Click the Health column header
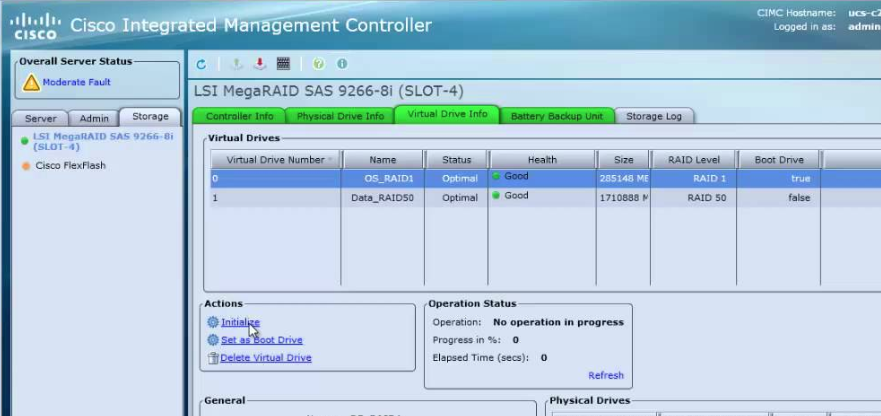 542,160
